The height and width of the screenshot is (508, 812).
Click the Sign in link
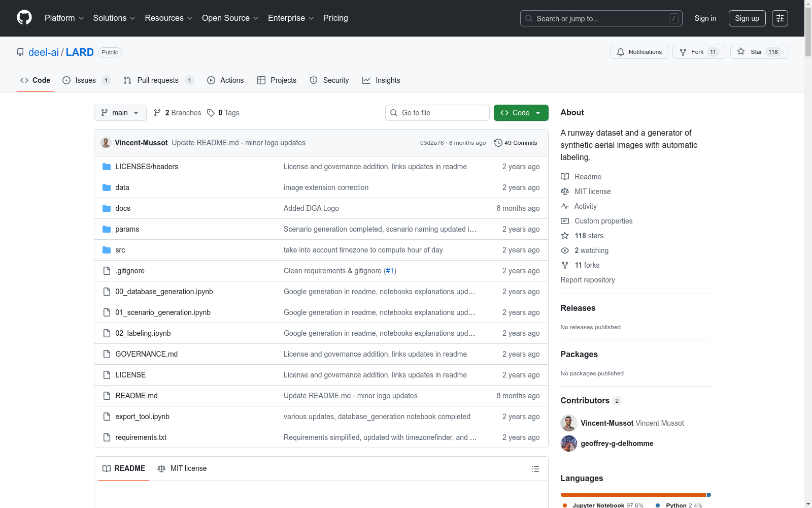pyautogui.click(x=705, y=18)
